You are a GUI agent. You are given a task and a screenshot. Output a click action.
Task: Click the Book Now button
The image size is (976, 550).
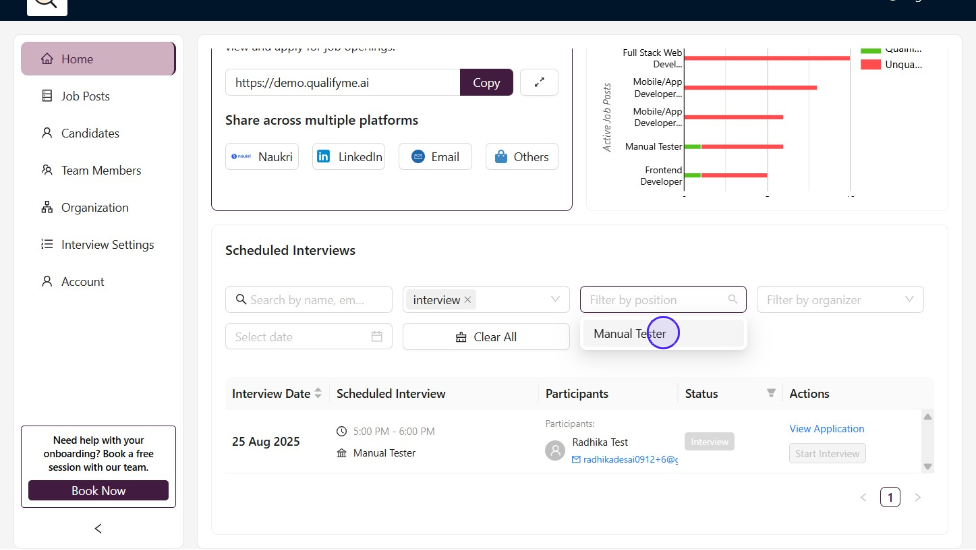98,491
